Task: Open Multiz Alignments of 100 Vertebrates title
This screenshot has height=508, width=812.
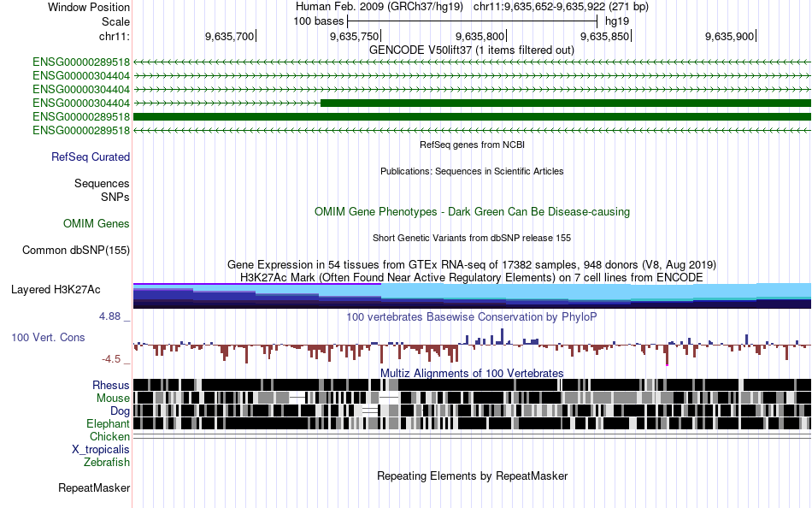Action: coord(472,373)
